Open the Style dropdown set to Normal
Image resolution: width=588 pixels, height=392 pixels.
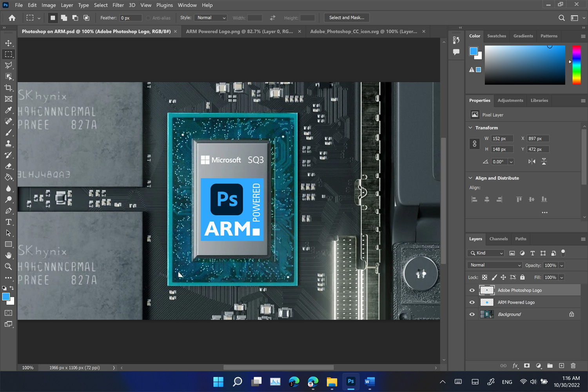[x=211, y=18]
